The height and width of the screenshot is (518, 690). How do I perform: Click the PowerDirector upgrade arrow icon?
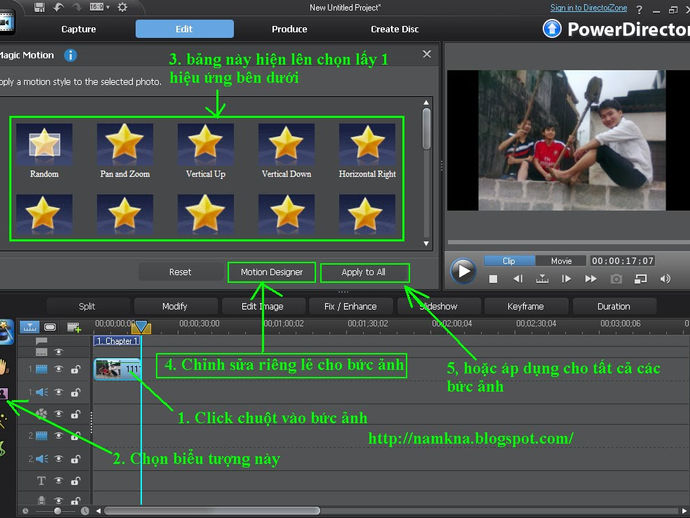pyautogui.click(x=552, y=29)
